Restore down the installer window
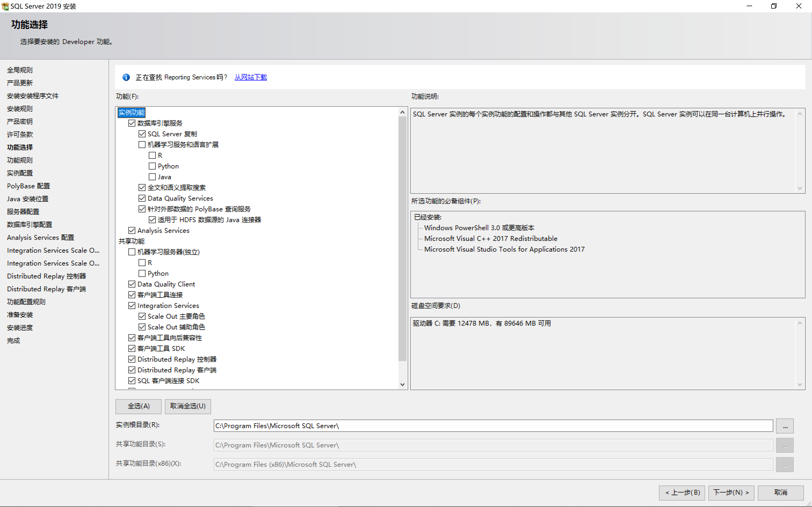 pyautogui.click(x=773, y=6)
